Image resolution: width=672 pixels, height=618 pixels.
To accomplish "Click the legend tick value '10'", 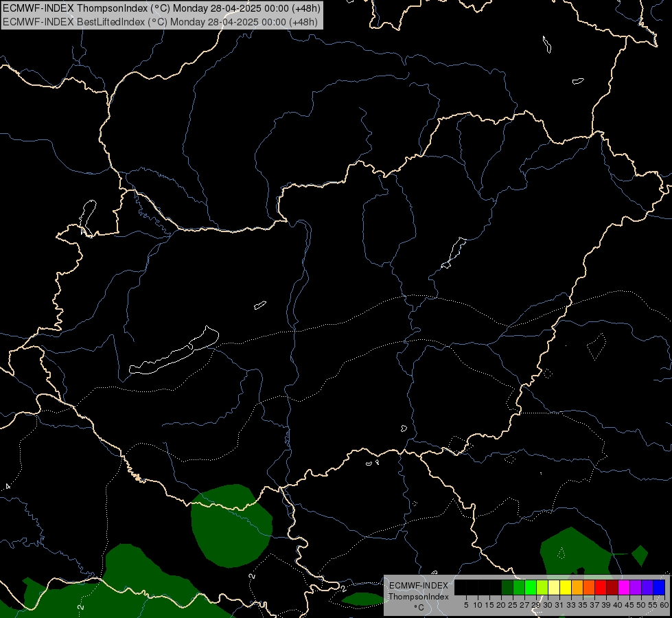I will point(478,605).
